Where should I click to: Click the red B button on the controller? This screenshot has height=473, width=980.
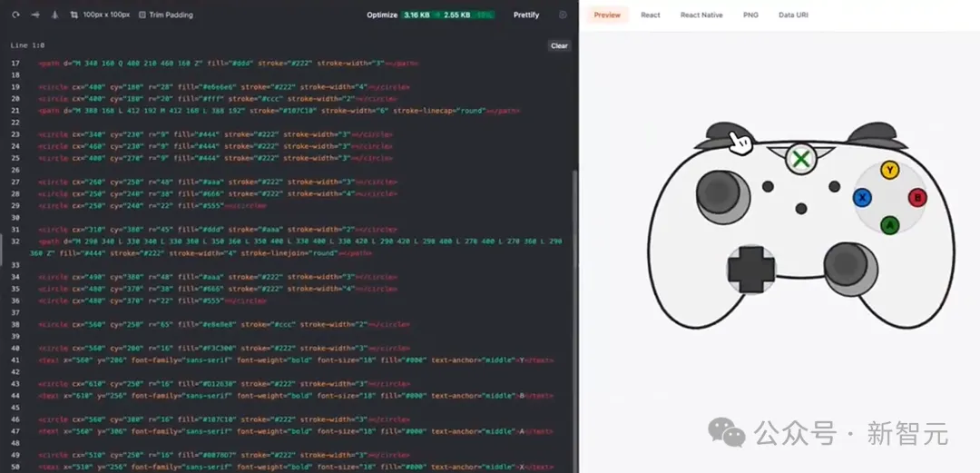(917, 197)
